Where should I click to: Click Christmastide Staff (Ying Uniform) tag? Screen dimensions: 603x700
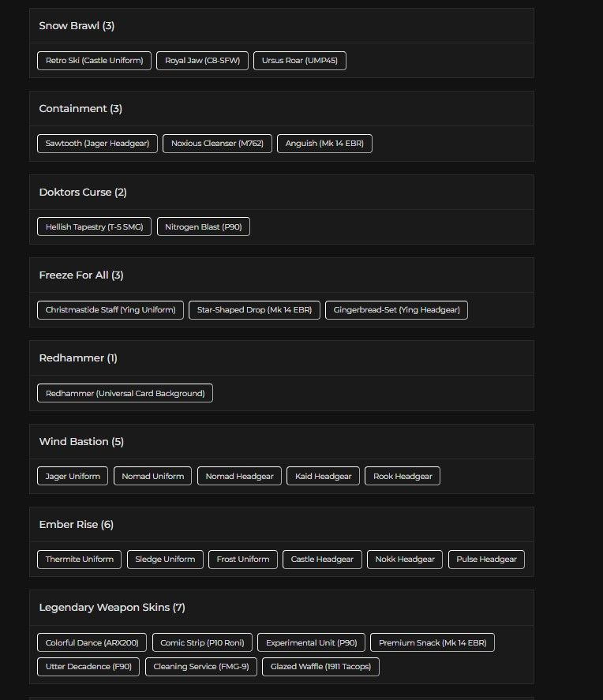(x=110, y=310)
